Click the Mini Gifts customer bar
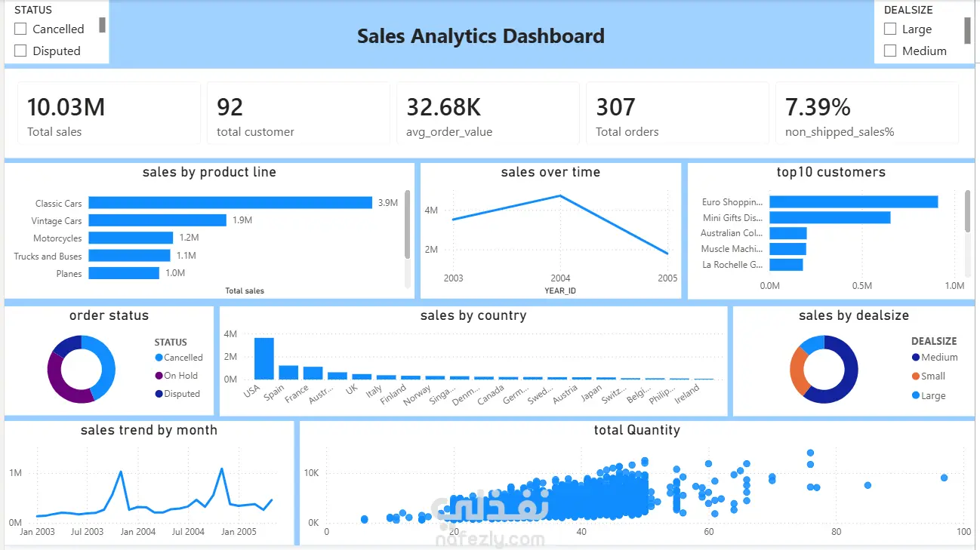The height and width of the screenshot is (550, 980). pos(830,218)
